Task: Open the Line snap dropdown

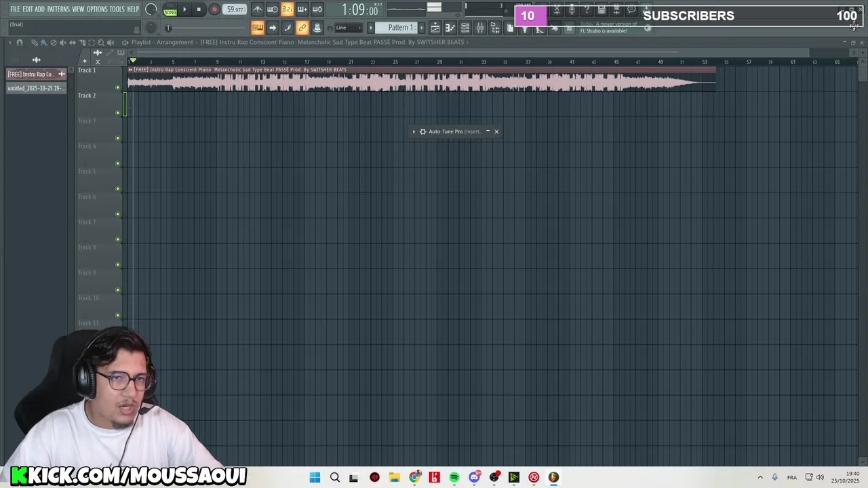Action: pyautogui.click(x=349, y=28)
